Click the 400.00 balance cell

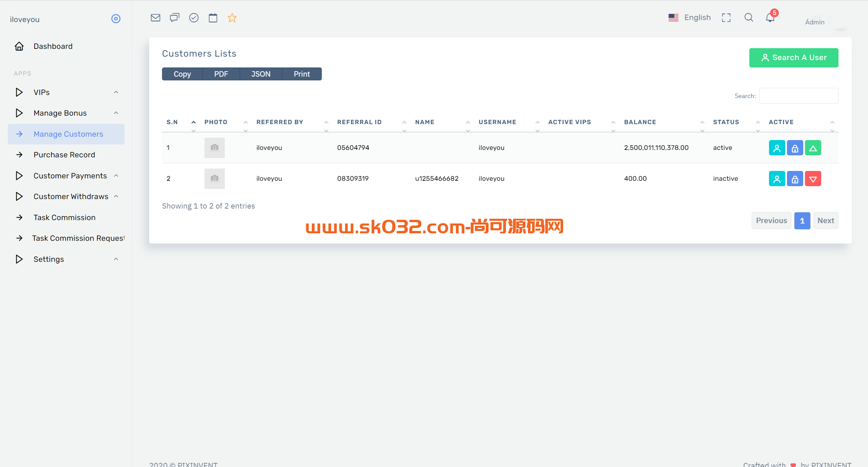tap(635, 178)
